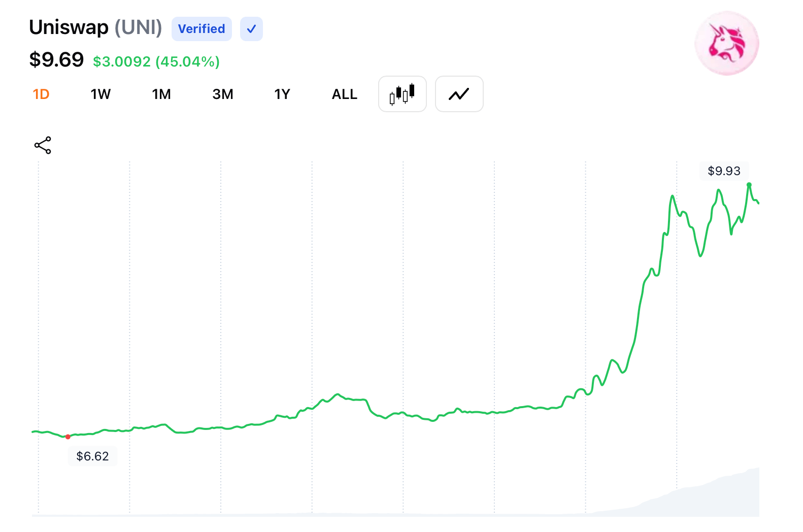This screenshot has height=532, width=803.
Task: Switch to line chart view
Action: 459,94
